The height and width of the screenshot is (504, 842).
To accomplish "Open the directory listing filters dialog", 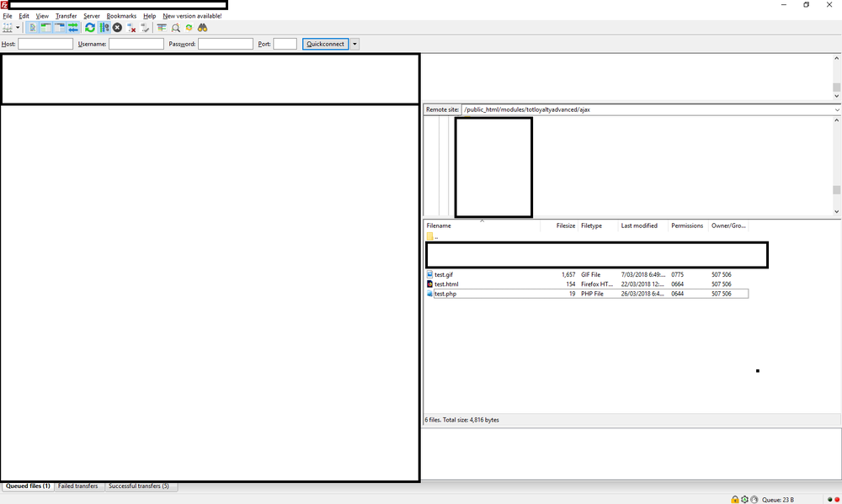I will [162, 28].
